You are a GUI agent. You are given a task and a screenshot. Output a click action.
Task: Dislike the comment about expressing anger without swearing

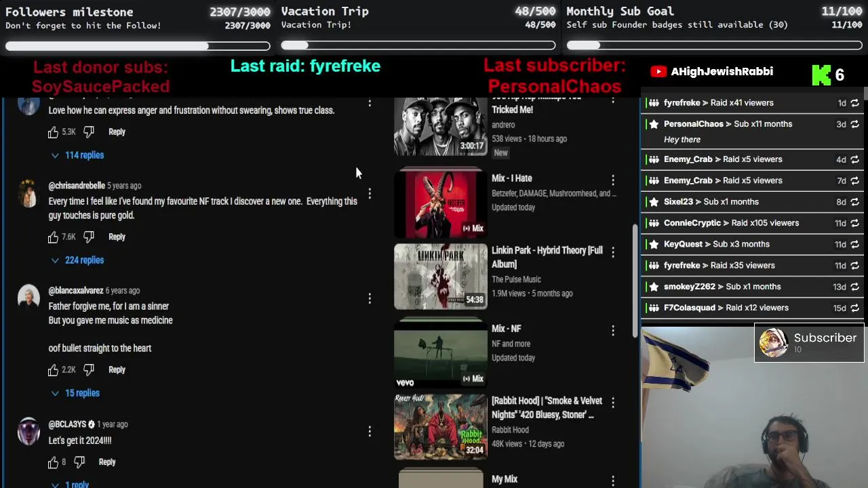pos(89,132)
